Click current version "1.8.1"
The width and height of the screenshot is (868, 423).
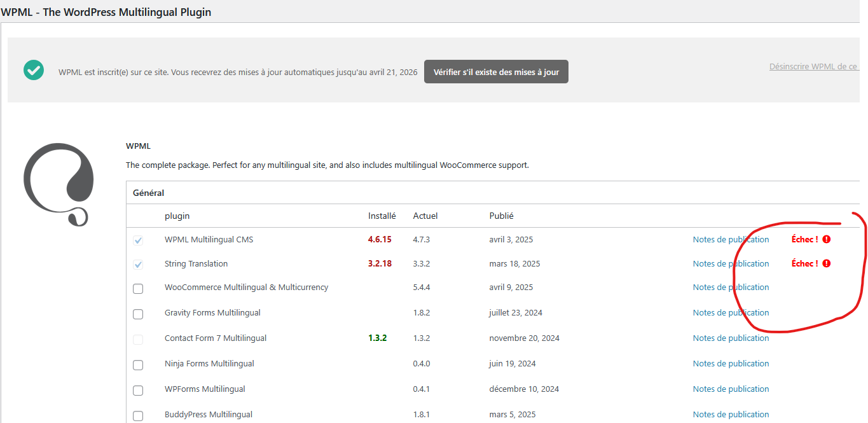(422, 415)
